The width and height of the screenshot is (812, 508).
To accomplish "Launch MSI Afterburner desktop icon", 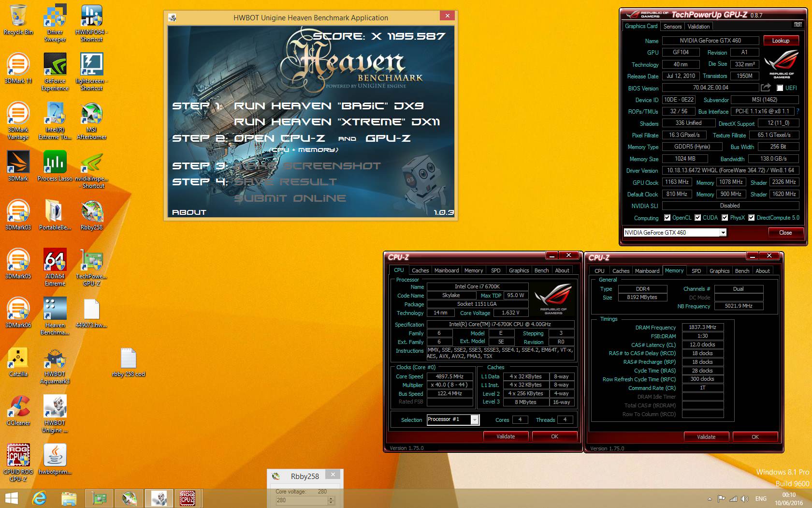I will pos(91,121).
